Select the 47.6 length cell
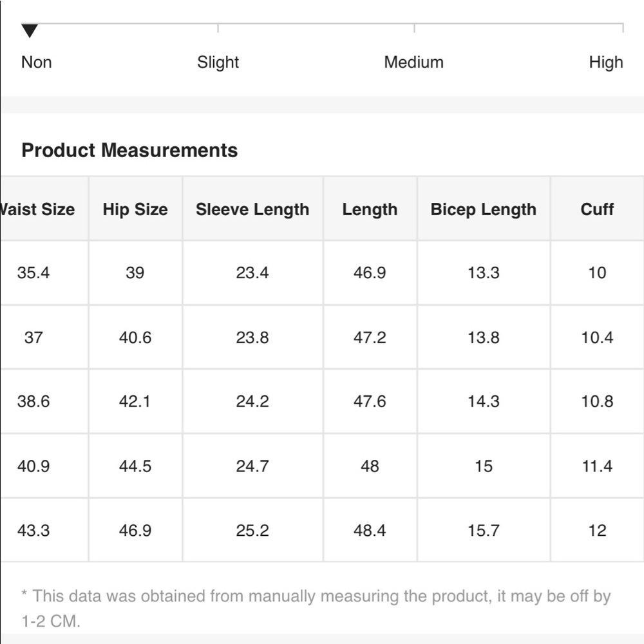The image size is (644, 644). pos(370,401)
